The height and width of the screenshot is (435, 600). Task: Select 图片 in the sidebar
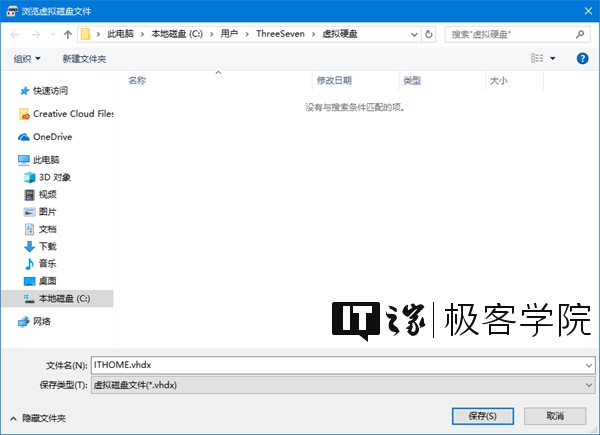47,212
